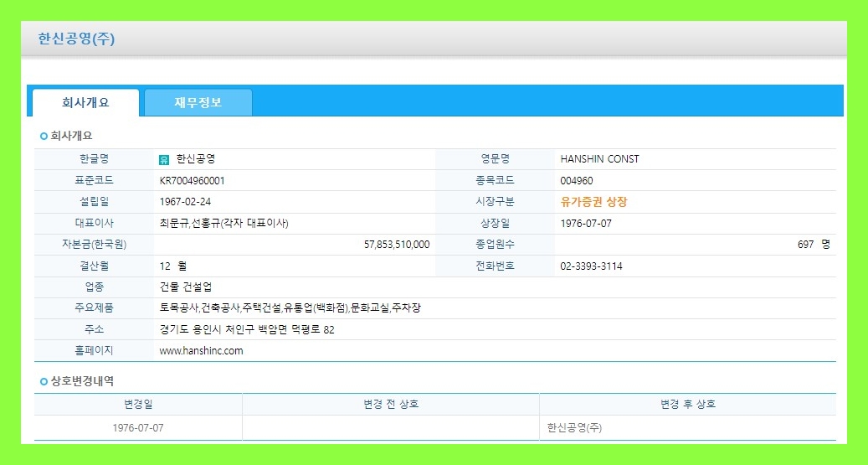Viewport: 868px width, 465px height.
Task: Open the www.hanshinc.com homepage link
Action: coord(201,351)
